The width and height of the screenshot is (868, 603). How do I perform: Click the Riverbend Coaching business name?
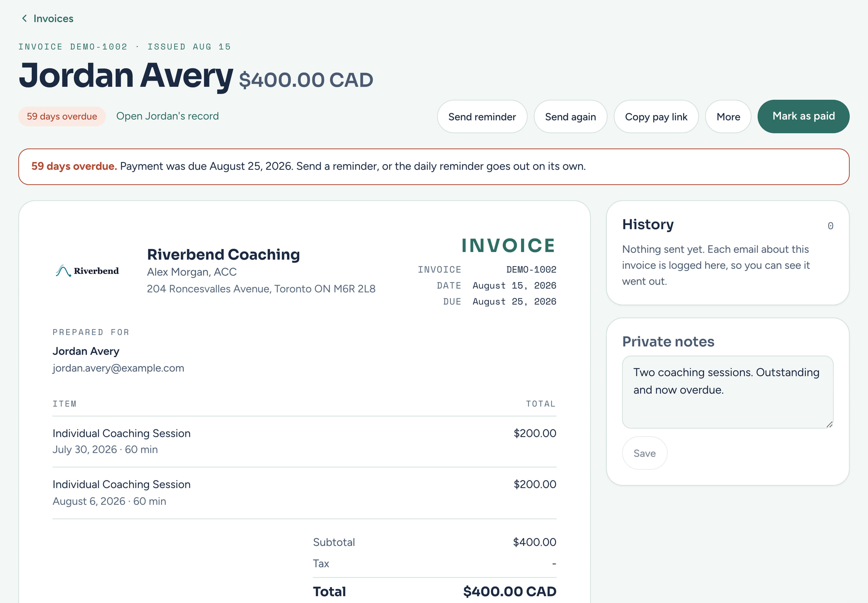(x=223, y=254)
